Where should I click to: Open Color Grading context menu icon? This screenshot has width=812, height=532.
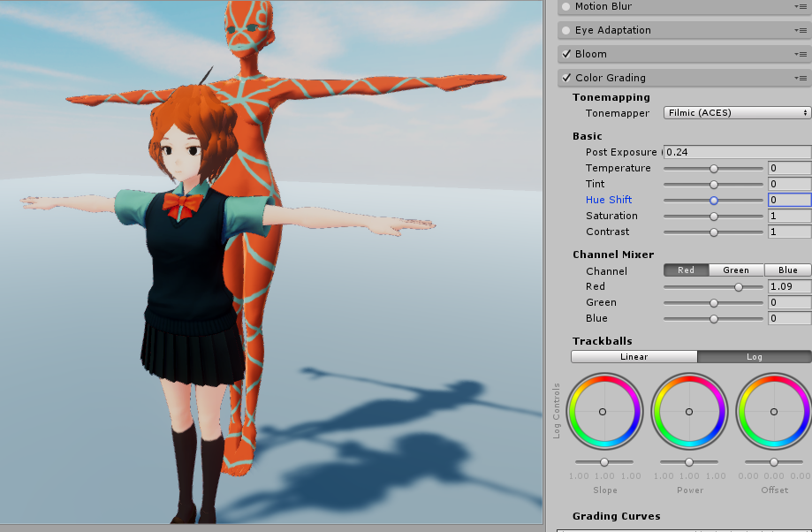coord(801,79)
